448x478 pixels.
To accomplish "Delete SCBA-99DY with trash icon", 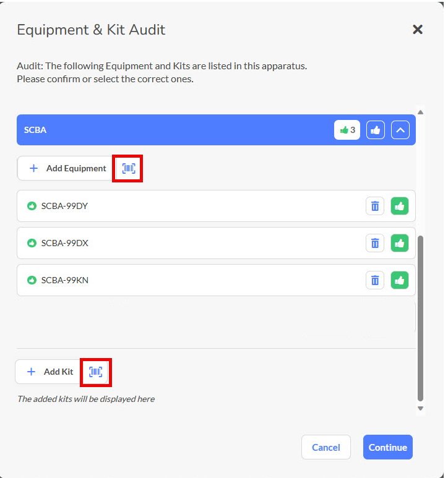I will pos(375,207).
